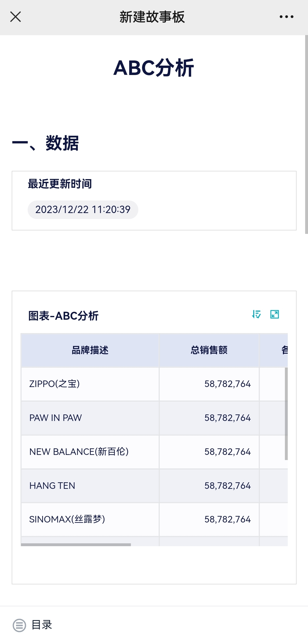308x644 pixels.
Task: Select the ZIPPO(之宝) brand cell
Action: coord(54,384)
